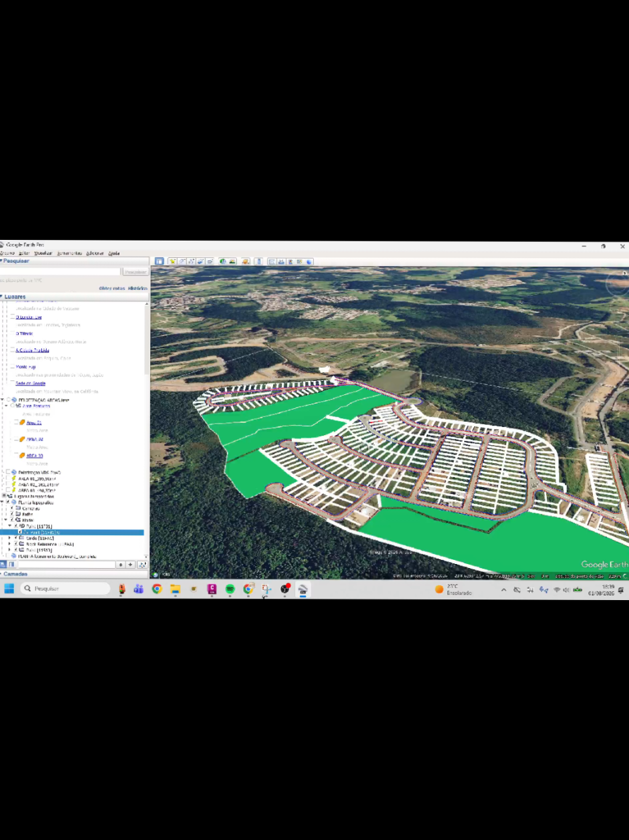This screenshot has width=629, height=840.
Task: Collapse the Model folder
Action: click(5, 520)
